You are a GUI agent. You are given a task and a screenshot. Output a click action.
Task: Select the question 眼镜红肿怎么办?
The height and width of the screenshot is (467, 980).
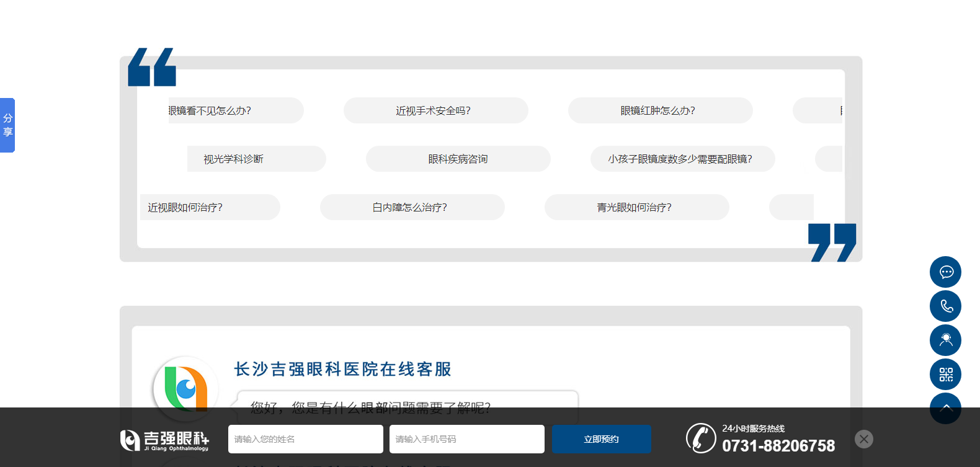[660, 110]
